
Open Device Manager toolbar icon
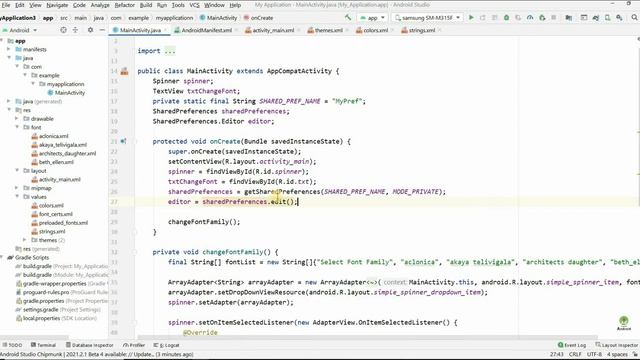[x=607, y=18]
